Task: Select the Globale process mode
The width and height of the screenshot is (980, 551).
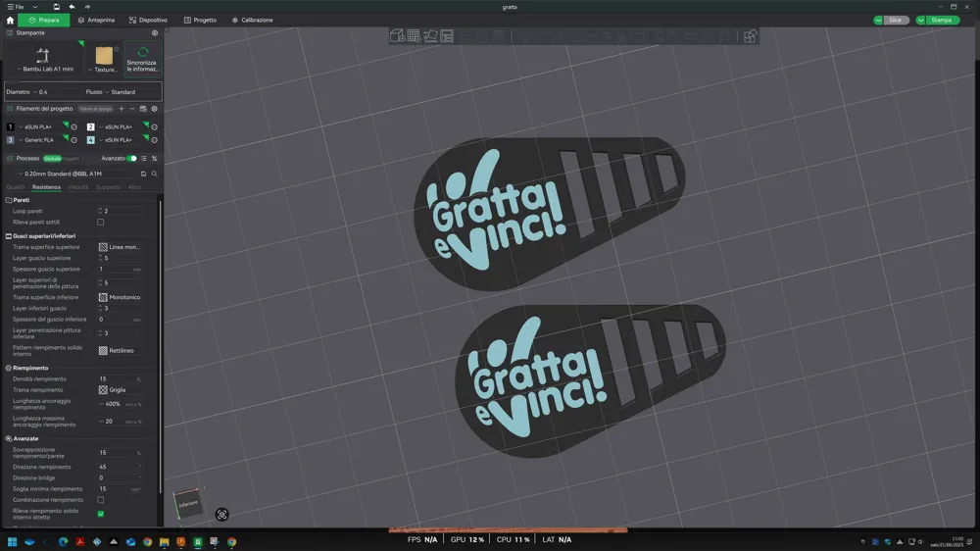Action: click(52, 159)
